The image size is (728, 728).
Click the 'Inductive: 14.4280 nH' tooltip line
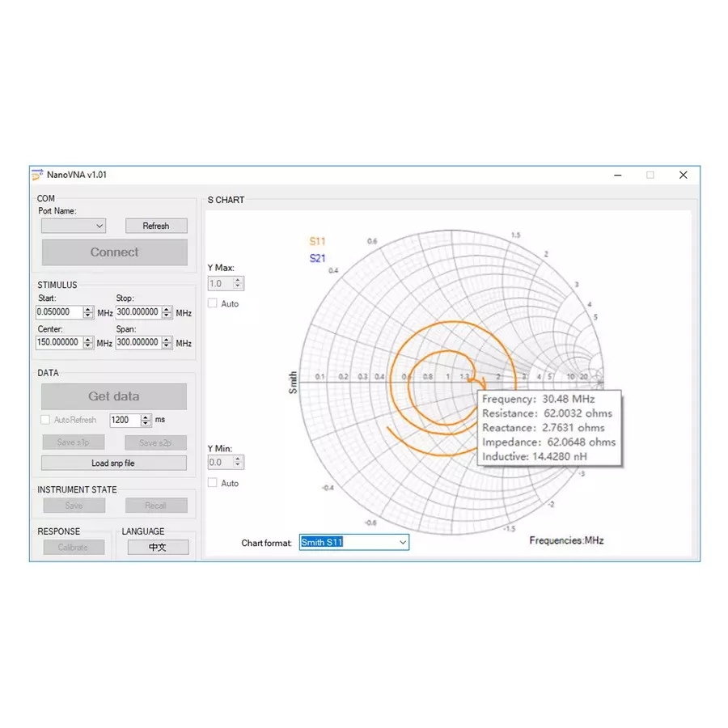(535, 457)
